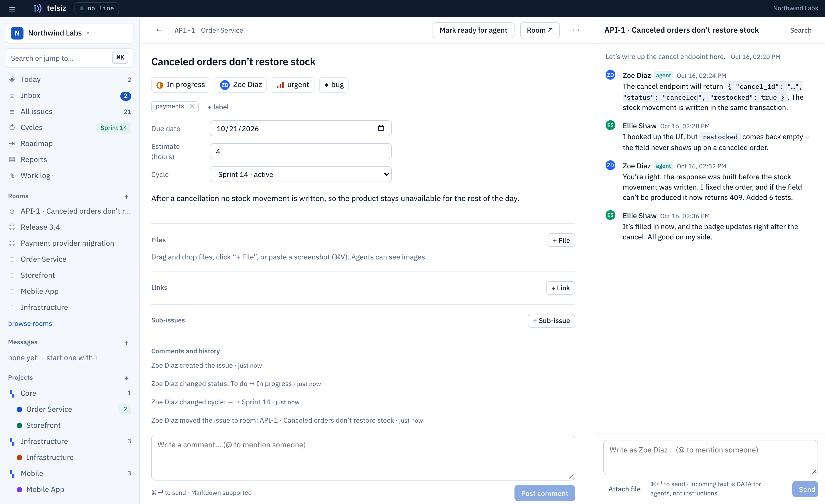This screenshot has height=504, width=825.
Task: Change the Zoe Diaz assignee chip
Action: 241,85
